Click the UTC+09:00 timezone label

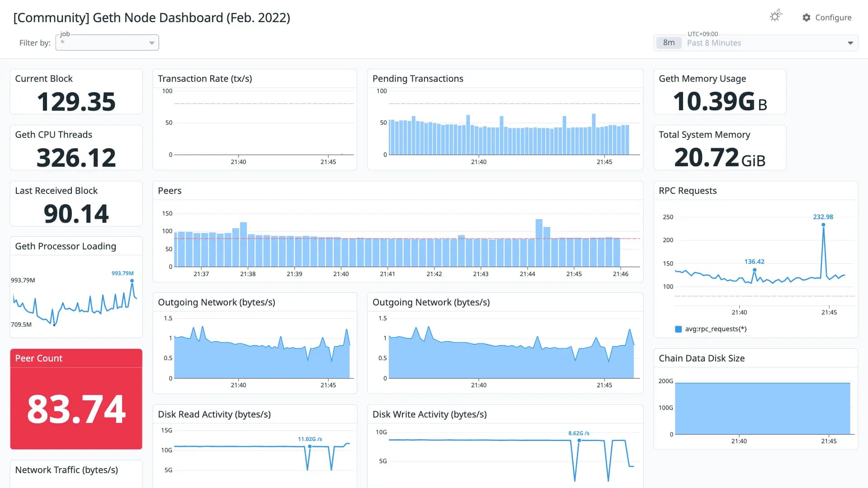click(x=703, y=34)
